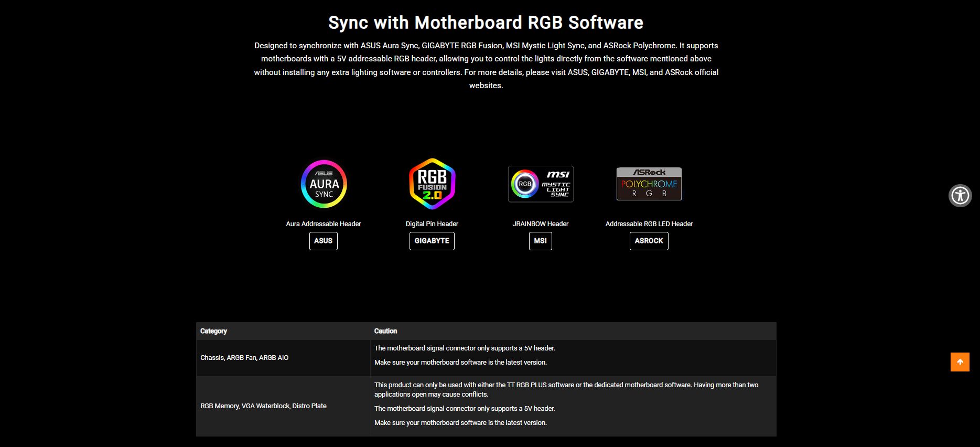Click the ASRock Polychrome RGB logo
980x447 pixels.
(x=649, y=184)
